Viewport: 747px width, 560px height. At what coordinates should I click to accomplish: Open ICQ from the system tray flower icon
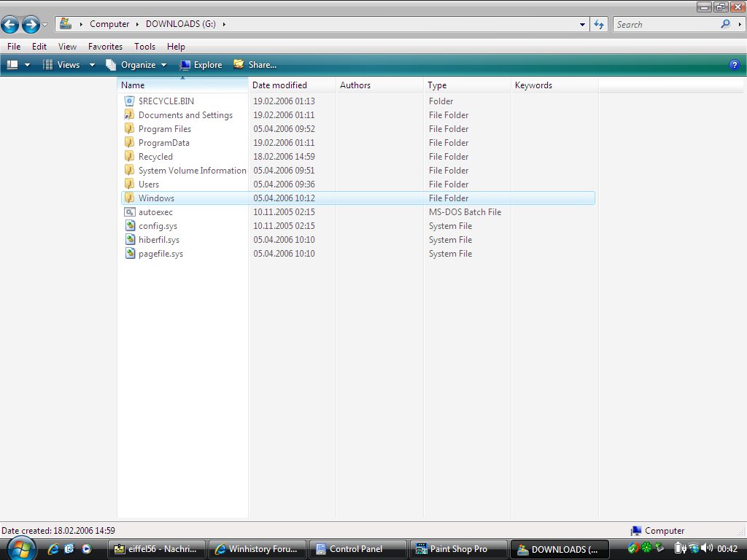click(646, 548)
